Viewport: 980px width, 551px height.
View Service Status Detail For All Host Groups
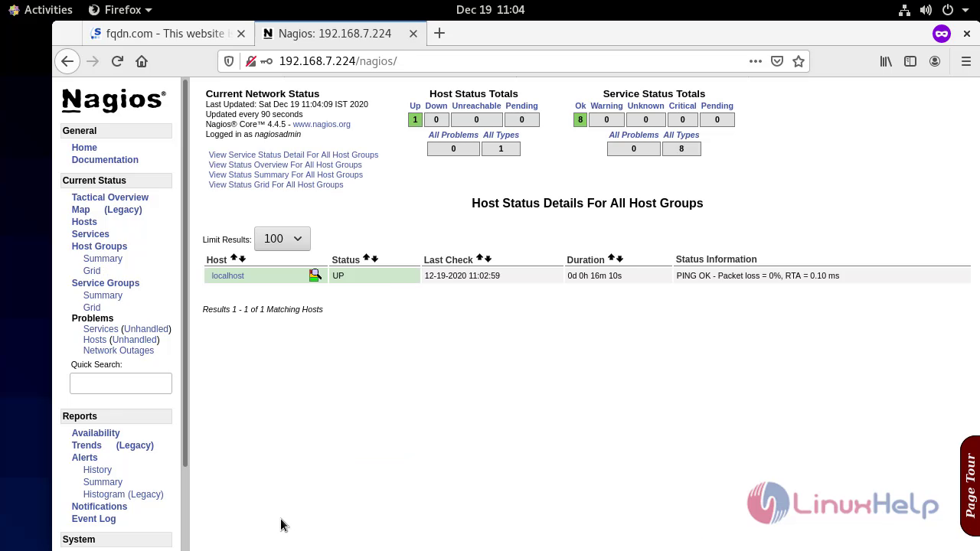[293, 155]
